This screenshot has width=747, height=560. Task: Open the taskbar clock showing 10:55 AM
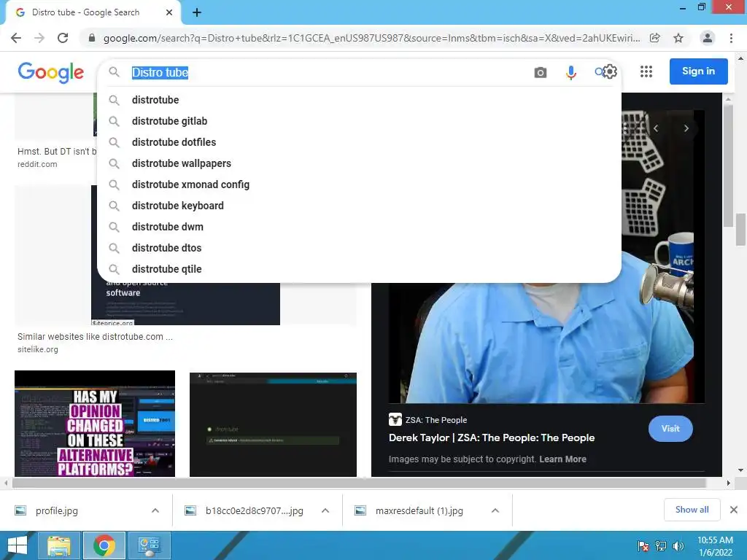[x=715, y=546]
